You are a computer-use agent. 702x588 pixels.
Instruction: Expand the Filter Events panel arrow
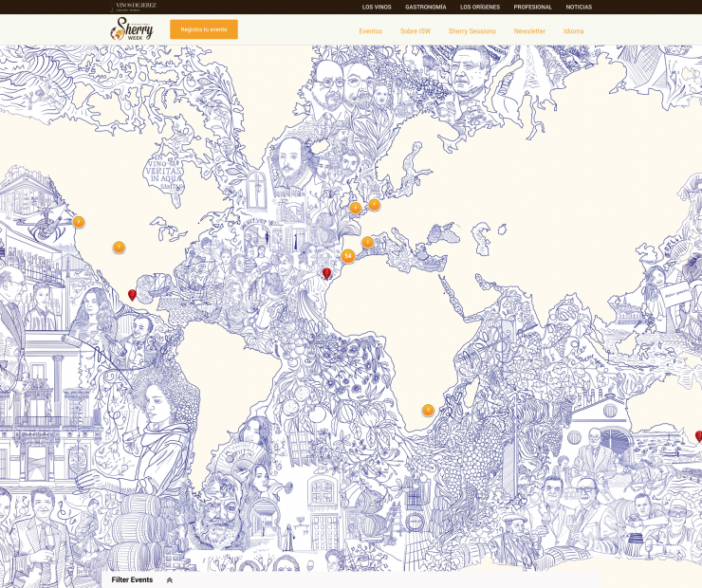click(169, 580)
